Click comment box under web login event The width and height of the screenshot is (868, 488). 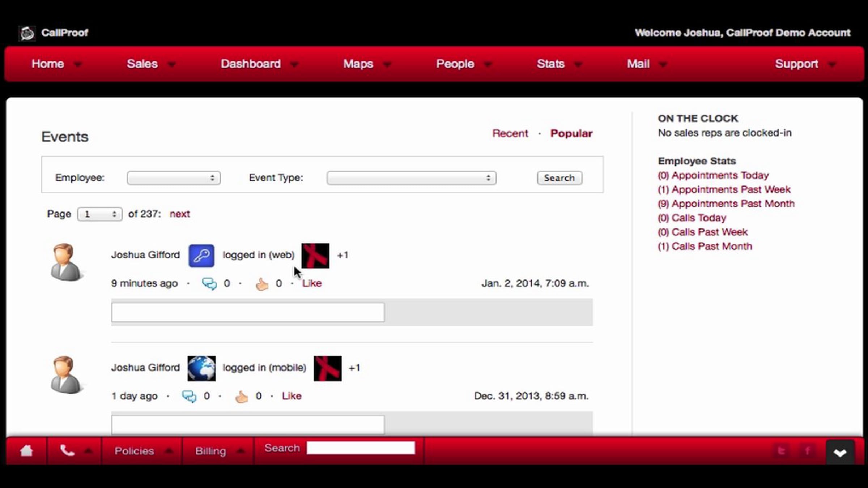(248, 312)
